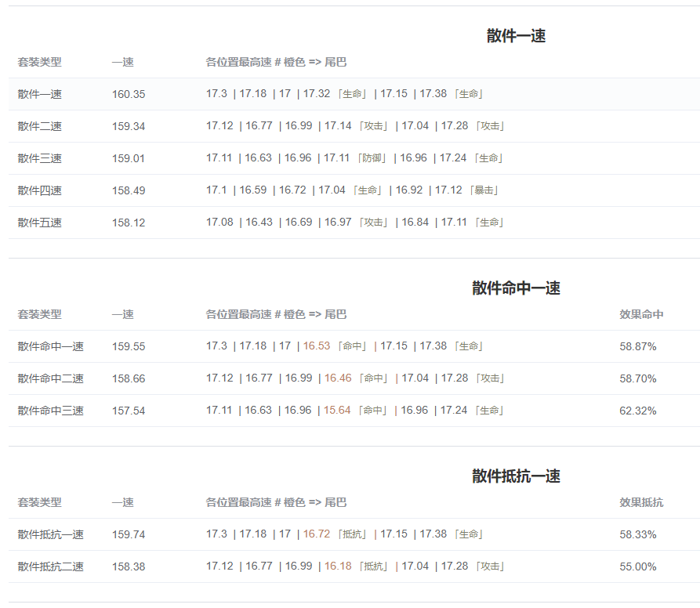
Task: Click the 散件抵抗一速 row label
Action: 50,534
